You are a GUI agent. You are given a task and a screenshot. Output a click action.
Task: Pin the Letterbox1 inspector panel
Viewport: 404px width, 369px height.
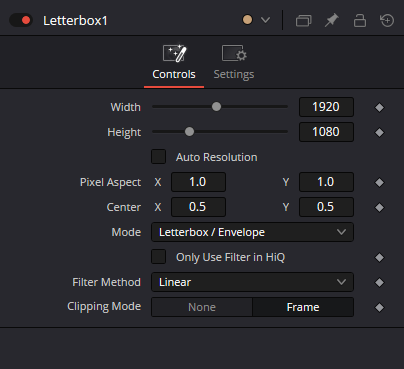click(x=332, y=20)
